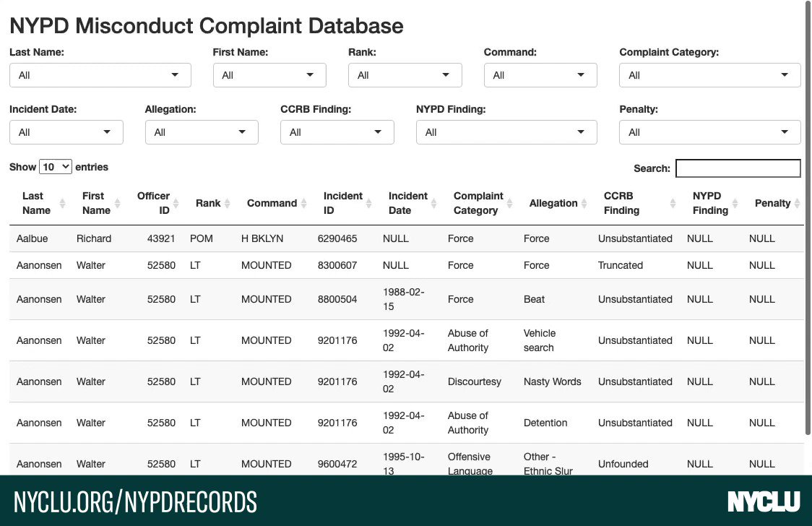
Task: Sort table by Officer ID arrows icon
Action: click(x=176, y=204)
